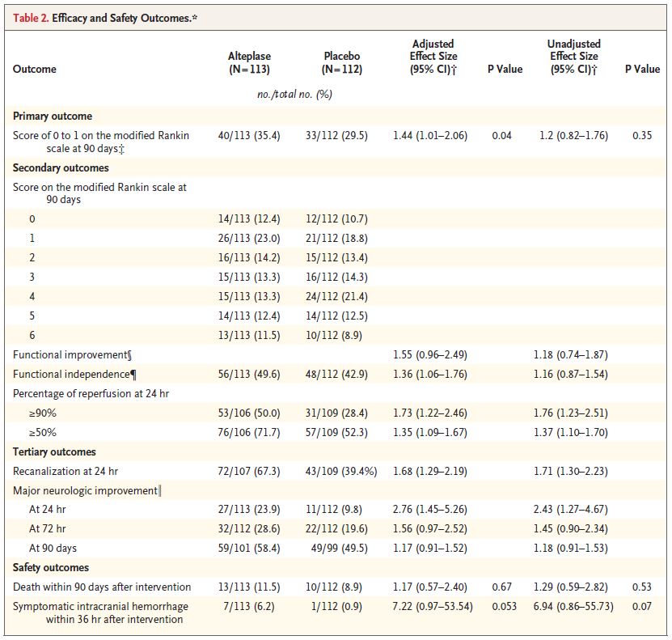Click the Tertiary outcomes section heading
The height and width of the screenshot is (640, 672).
coord(54,451)
